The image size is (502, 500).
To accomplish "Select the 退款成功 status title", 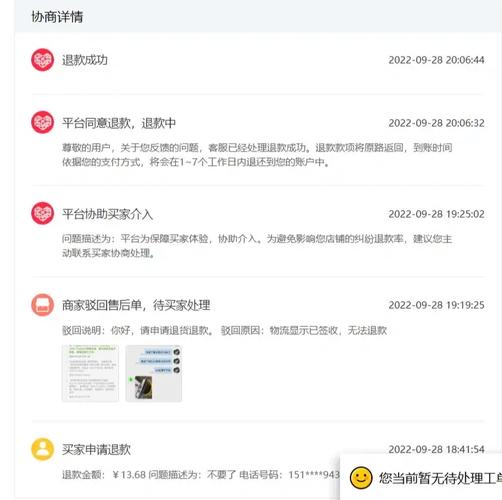I will (85, 60).
